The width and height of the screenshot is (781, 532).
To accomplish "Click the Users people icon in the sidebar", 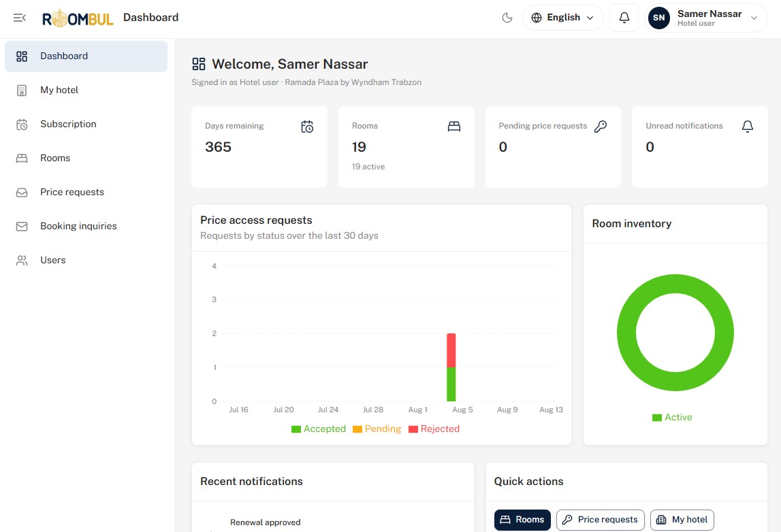I will tap(22, 261).
